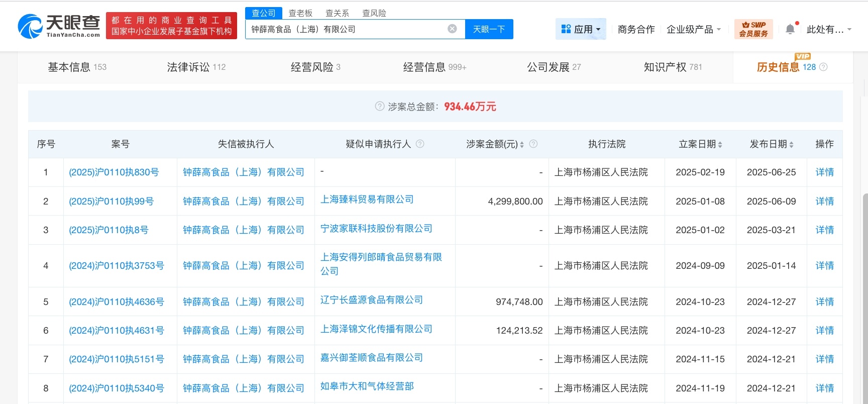Click the 天眼一下 search button
The width and height of the screenshot is (868, 404).
(x=489, y=29)
